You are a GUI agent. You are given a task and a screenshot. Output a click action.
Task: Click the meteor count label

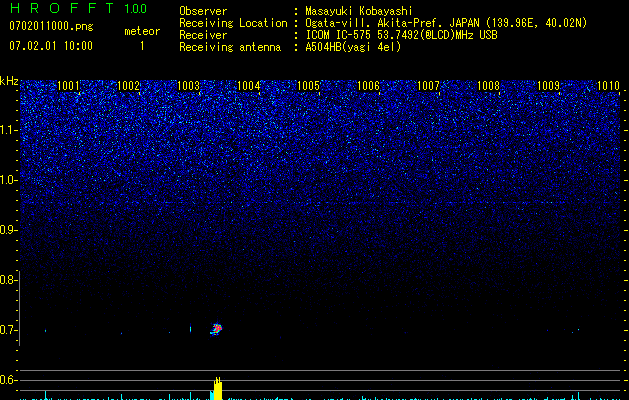pos(141,31)
